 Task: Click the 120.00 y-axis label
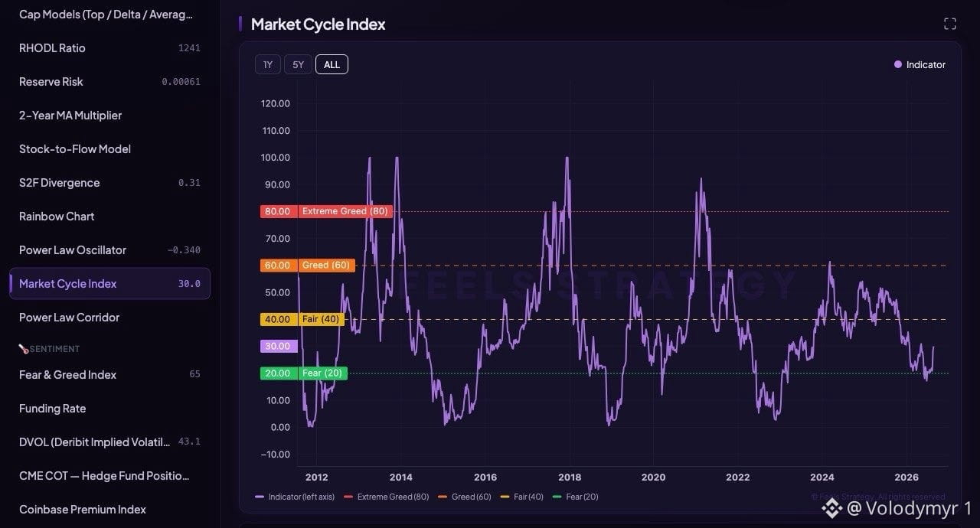coord(276,103)
